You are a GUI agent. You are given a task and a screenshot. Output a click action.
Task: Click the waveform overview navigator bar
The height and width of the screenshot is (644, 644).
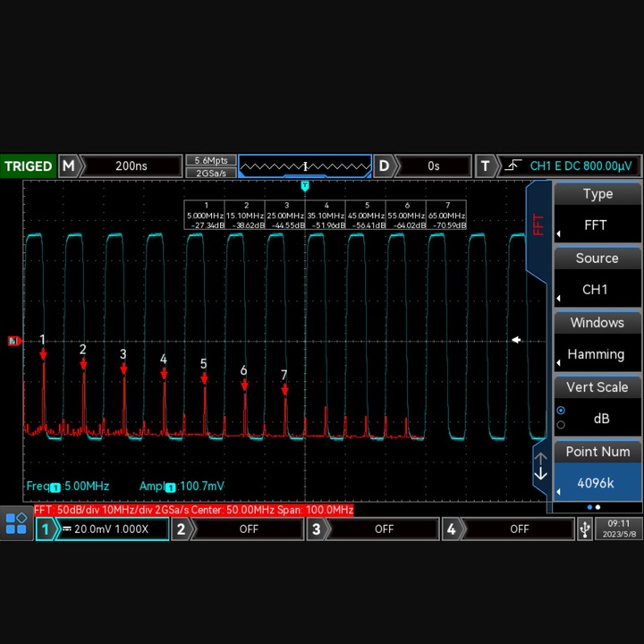pos(305,166)
